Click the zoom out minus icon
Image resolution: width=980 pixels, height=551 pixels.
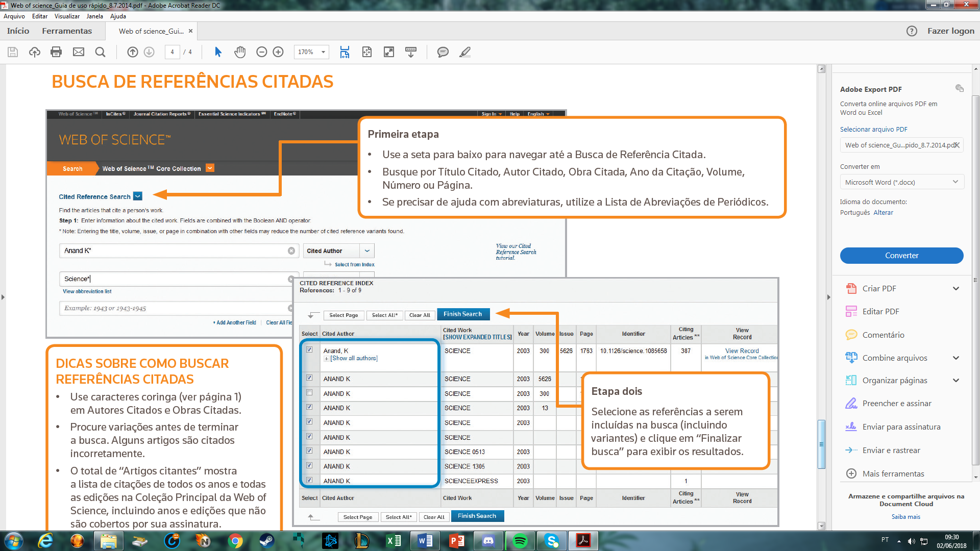click(261, 52)
